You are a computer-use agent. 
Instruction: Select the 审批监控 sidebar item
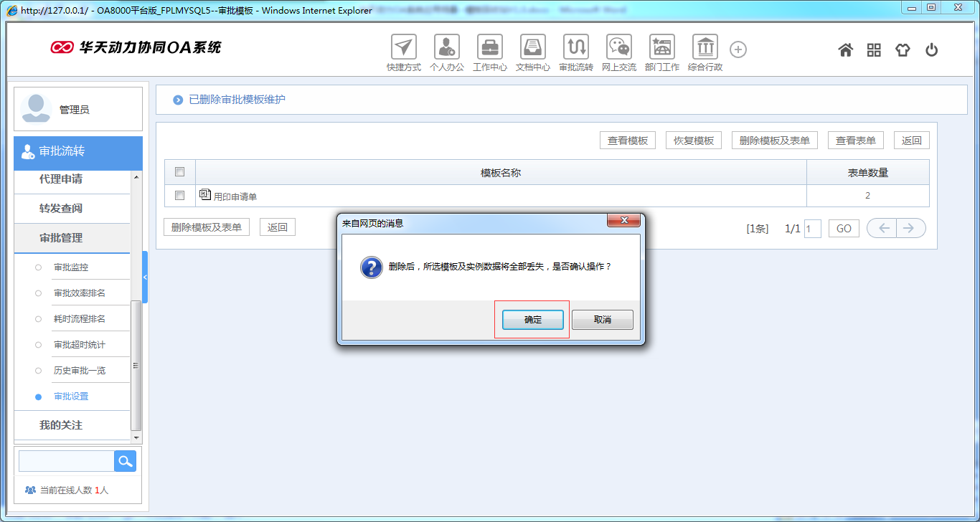pyautogui.click(x=71, y=267)
